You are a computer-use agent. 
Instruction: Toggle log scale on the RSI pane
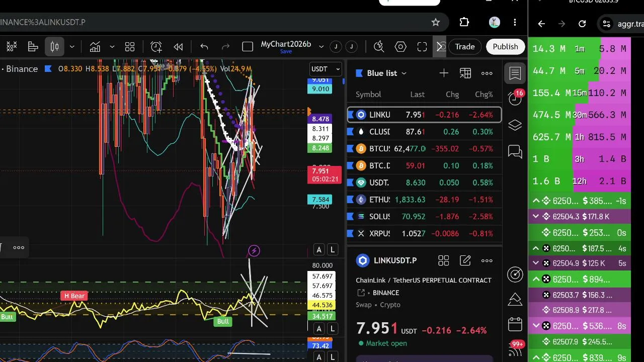332,329
